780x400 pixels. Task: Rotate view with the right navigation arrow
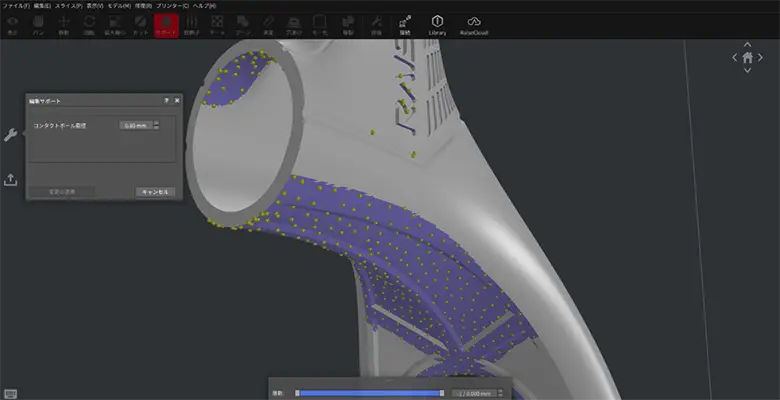[761, 58]
